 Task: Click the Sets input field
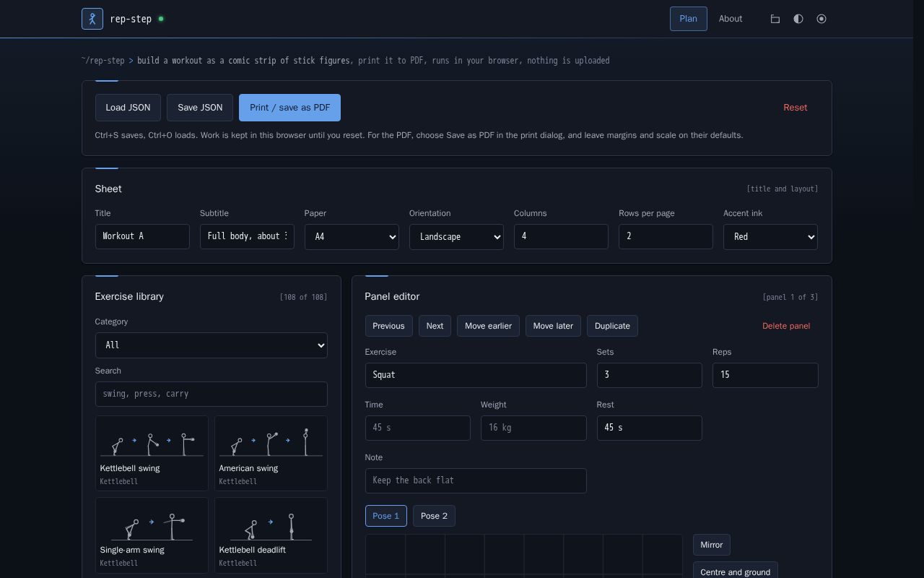650,375
